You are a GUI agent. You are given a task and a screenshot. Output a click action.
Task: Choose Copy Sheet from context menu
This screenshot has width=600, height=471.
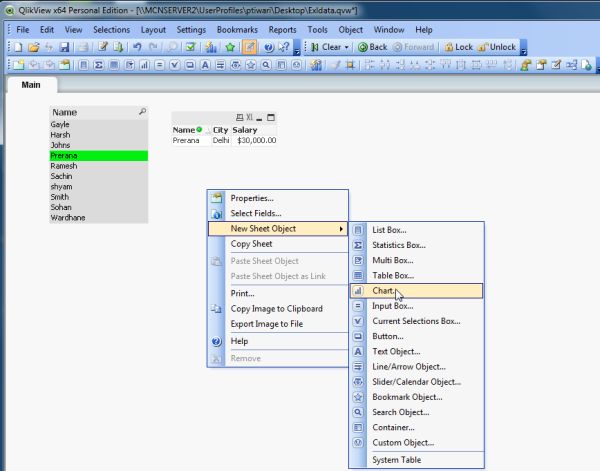pyautogui.click(x=278, y=244)
